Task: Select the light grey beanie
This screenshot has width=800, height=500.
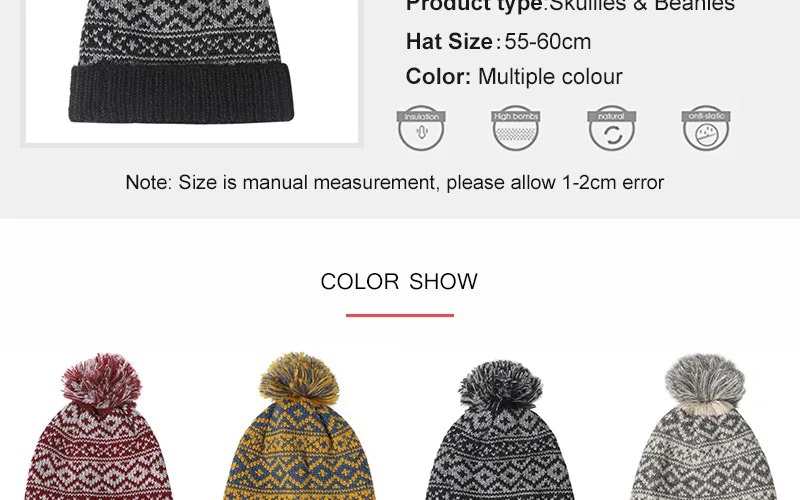Action: click(704, 427)
